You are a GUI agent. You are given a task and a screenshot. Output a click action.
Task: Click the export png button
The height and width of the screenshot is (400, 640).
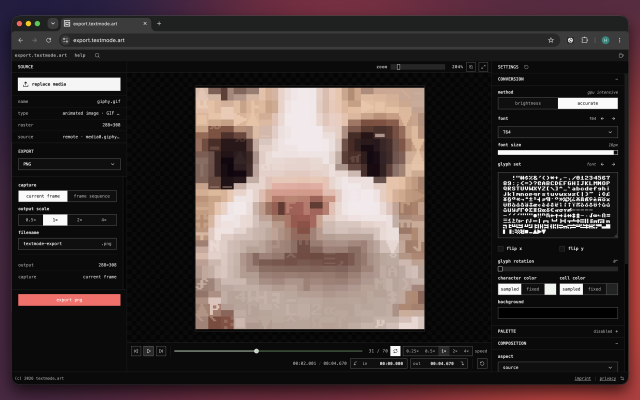pyautogui.click(x=69, y=300)
